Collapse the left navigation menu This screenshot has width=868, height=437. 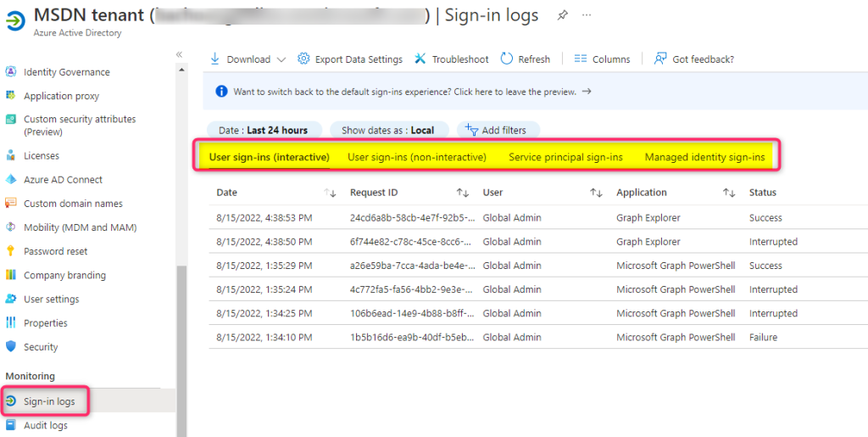point(179,54)
